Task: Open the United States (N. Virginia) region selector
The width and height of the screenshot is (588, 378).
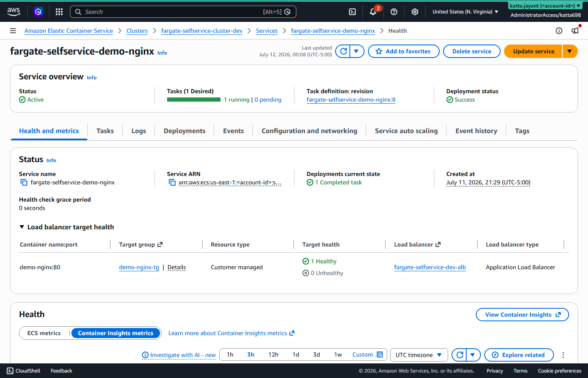Action: 465,12
